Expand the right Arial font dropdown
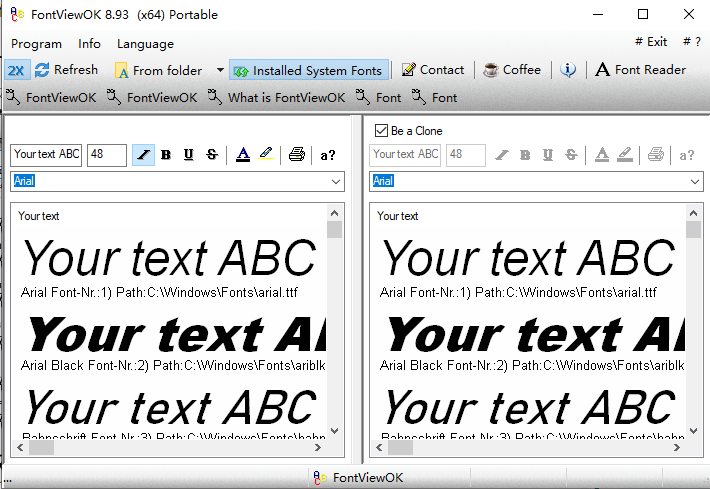Viewport: 710px width, 489px height. click(x=694, y=182)
